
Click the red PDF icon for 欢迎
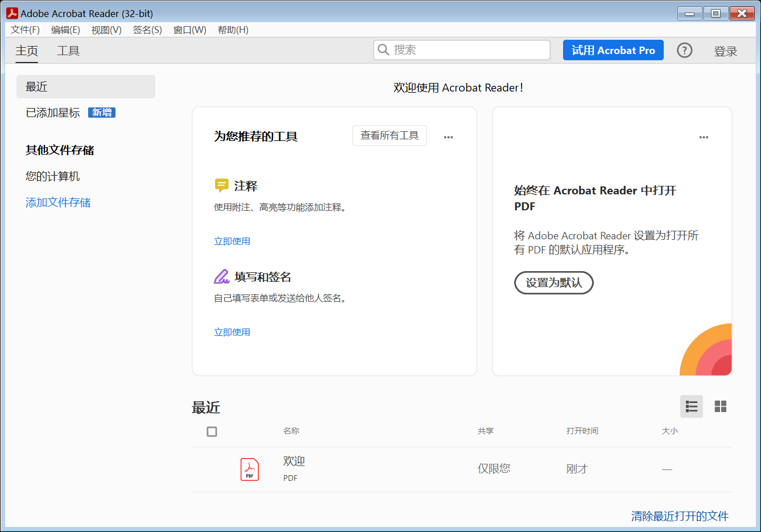(250, 469)
